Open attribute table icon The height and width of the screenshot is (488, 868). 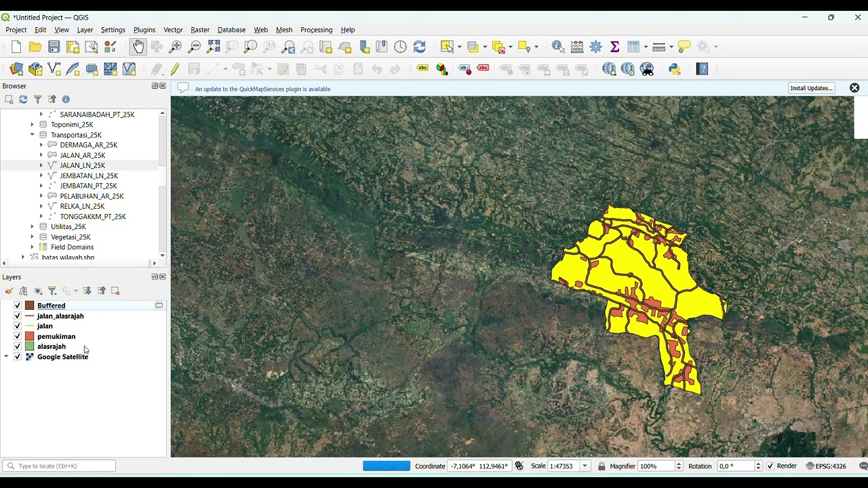[633, 47]
